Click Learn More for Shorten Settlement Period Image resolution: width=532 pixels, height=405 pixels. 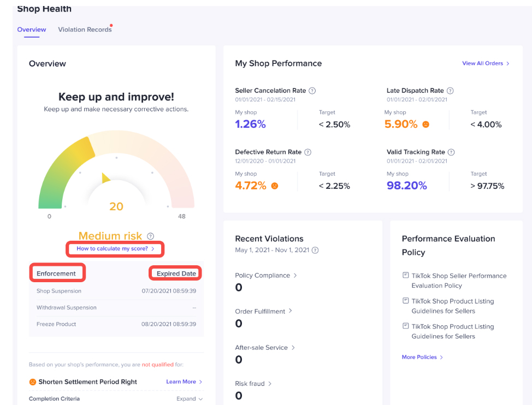tap(184, 382)
